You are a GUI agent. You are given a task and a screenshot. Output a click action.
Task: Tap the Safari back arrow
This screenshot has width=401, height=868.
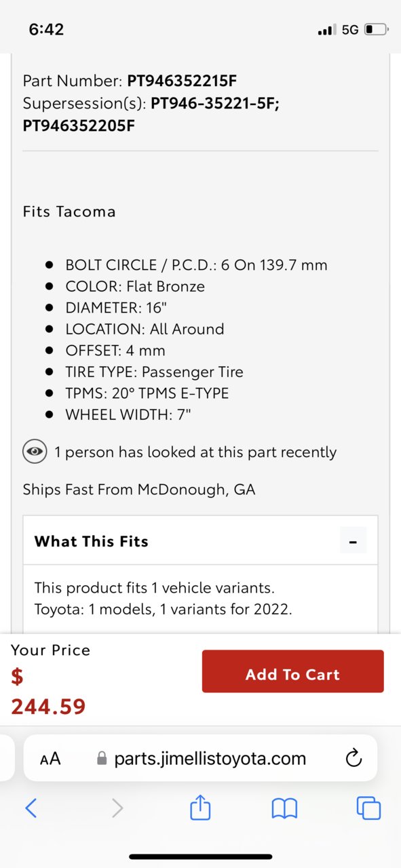click(31, 808)
